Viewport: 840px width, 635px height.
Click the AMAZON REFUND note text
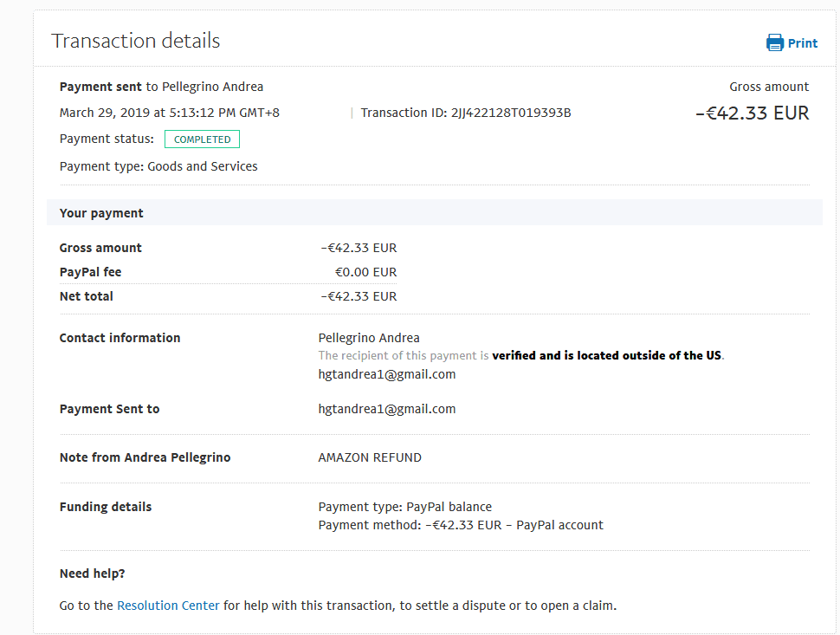(370, 457)
